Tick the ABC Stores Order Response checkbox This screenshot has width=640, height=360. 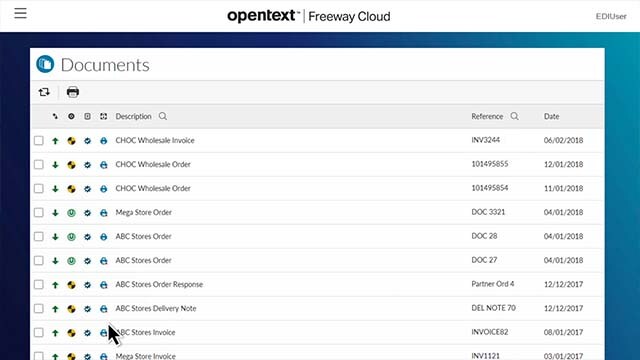pos(39,284)
